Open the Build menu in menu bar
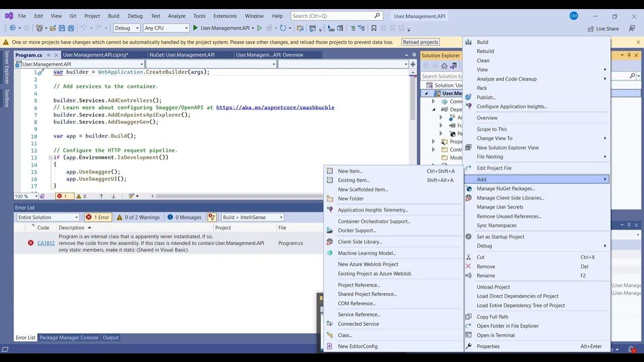644x362 pixels. click(113, 16)
